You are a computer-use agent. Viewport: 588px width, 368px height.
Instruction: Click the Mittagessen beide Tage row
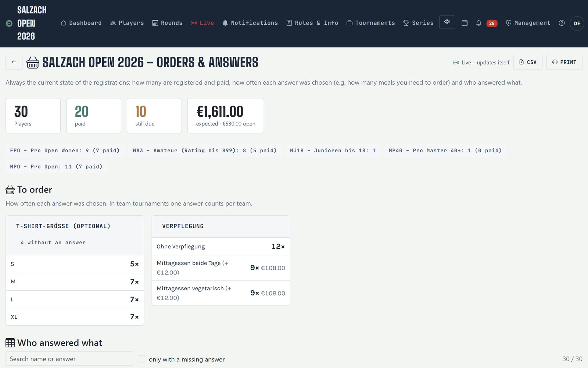(x=221, y=268)
